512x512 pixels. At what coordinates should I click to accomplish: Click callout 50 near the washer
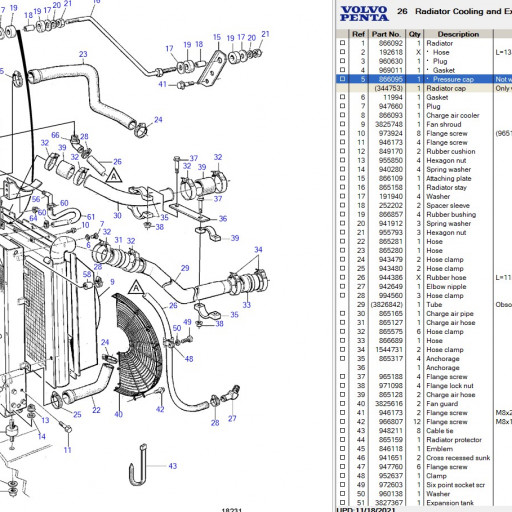(x=177, y=328)
